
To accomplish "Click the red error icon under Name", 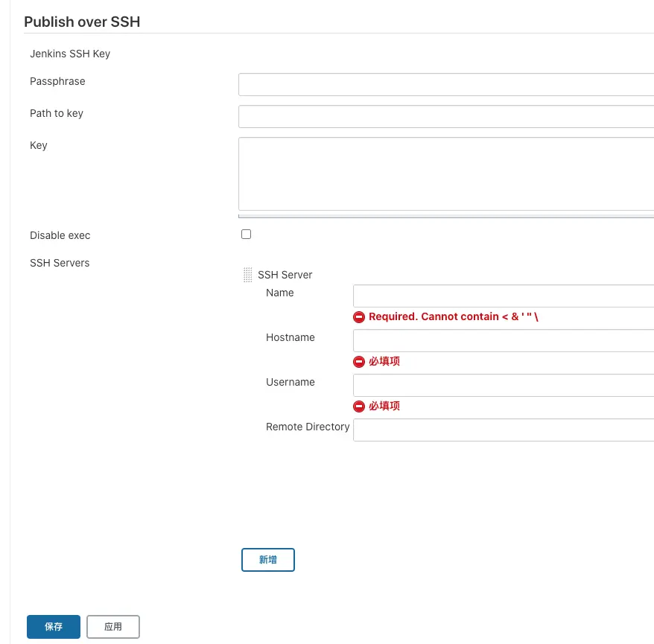I will click(359, 317).
